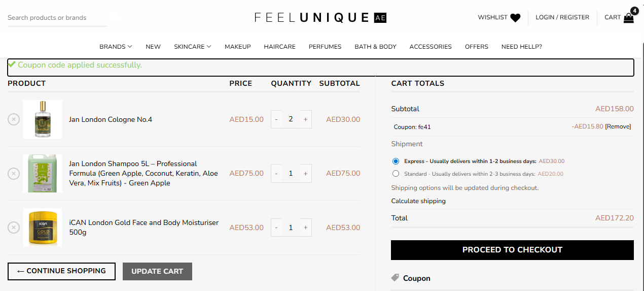Remove the fe41 coupon
Viewport: 644px width, 291px height.
tap(618, 126)
